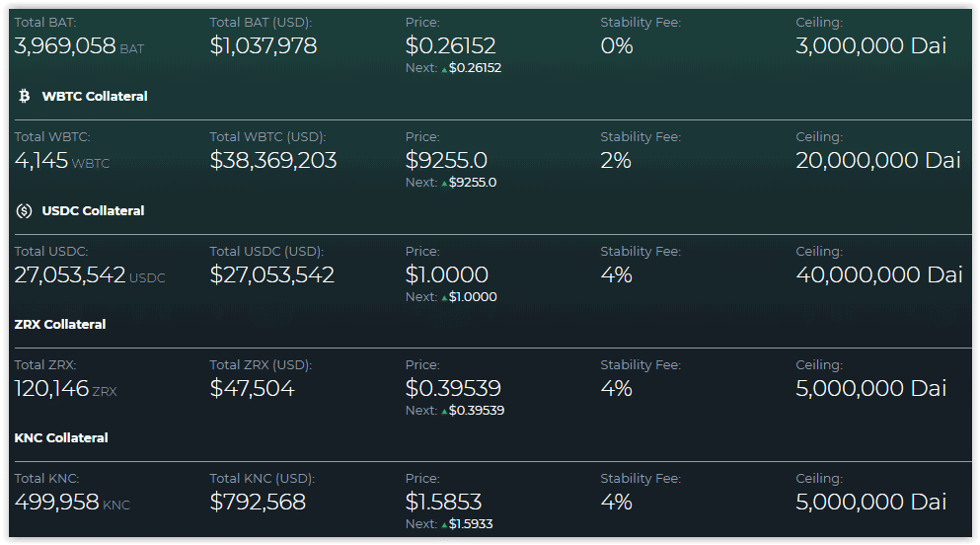
Task: Click the total USDC value 27,053,542 USDC
Action: click(90, 275)
